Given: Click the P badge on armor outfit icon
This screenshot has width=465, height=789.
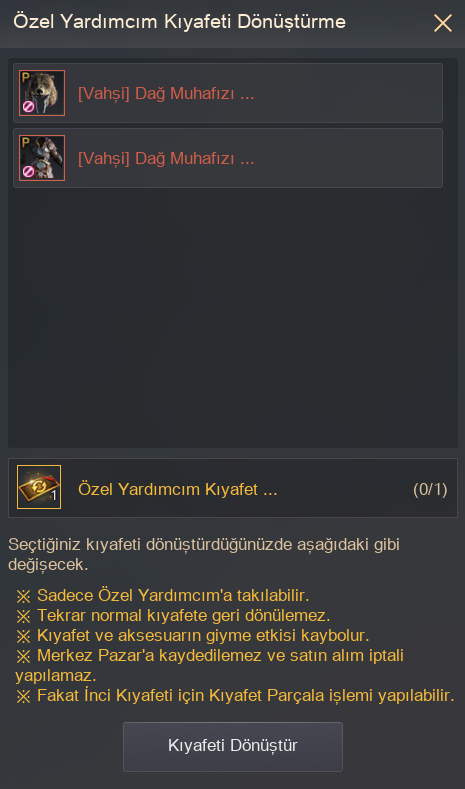Looking at the screenshot, I should (25, 142).
